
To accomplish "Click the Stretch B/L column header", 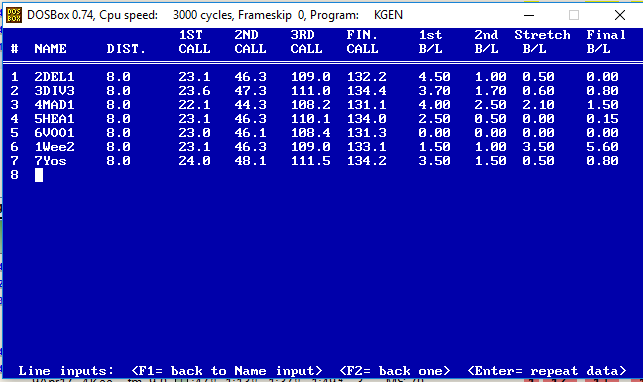I will 543,42.
